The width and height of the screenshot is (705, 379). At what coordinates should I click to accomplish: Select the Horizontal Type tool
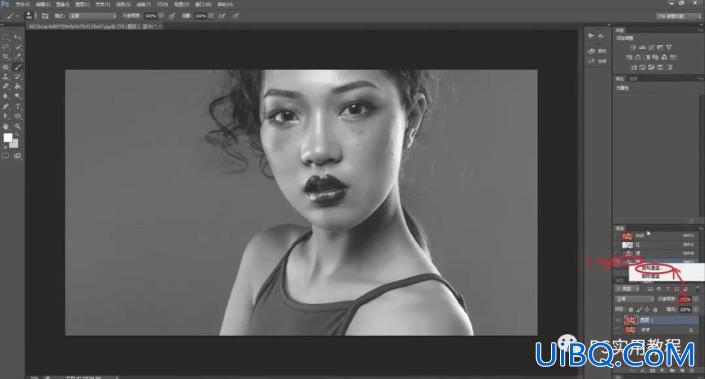18,106
